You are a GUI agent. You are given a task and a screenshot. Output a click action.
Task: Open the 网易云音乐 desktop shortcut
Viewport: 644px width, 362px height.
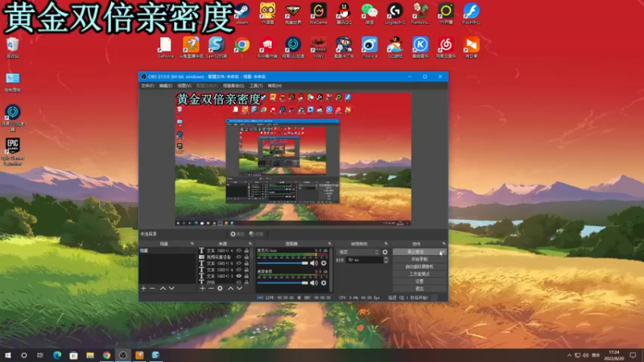tap(446, 47)
